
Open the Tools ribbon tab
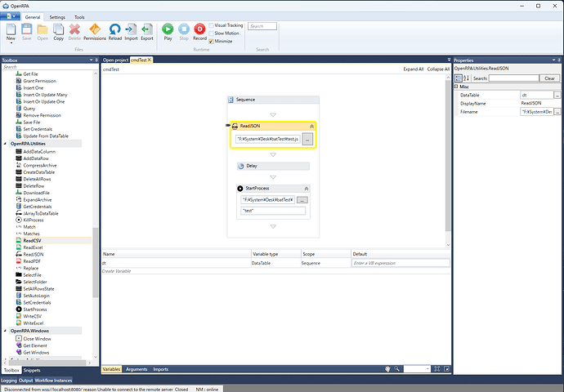[79, 17]
